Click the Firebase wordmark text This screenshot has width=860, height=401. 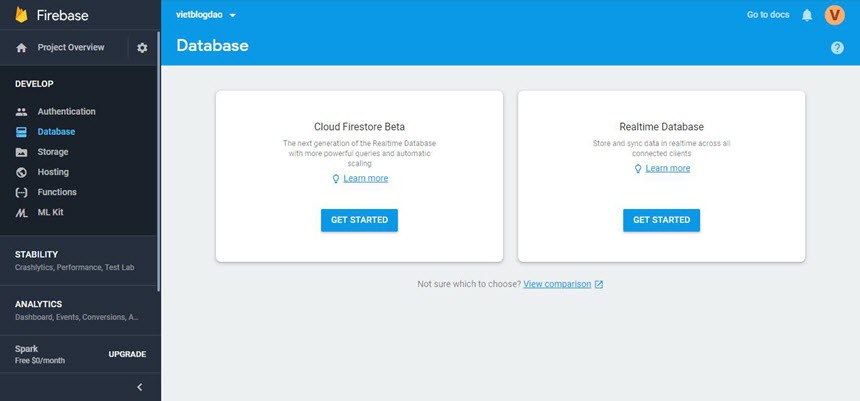point(63,15)
